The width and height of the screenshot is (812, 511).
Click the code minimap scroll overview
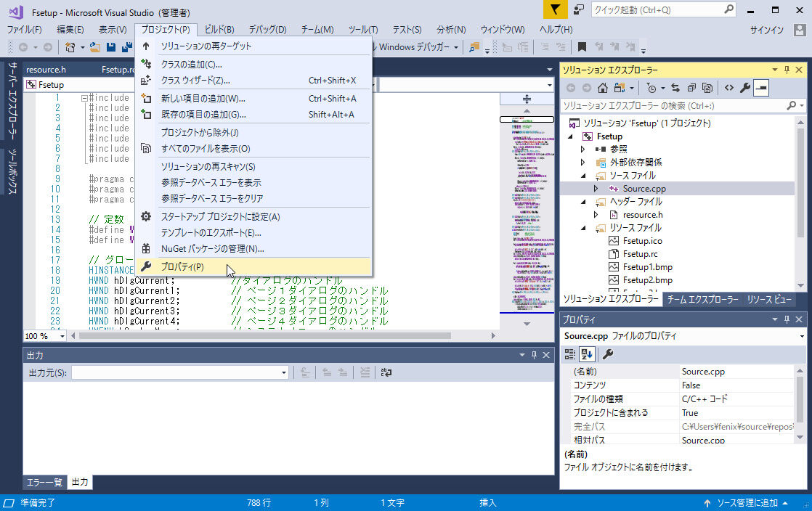[x=527, y=215]
